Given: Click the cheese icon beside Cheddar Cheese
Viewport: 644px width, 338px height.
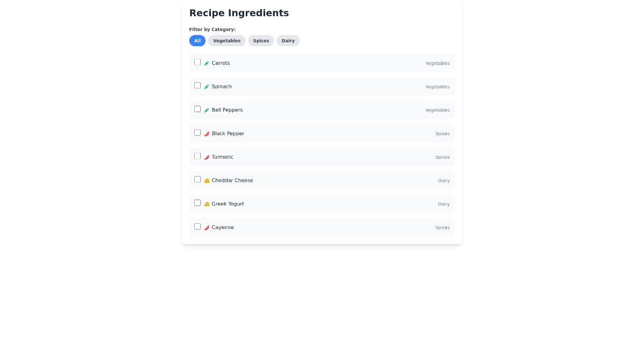Looking at the screenshot, I should (207, 180).
